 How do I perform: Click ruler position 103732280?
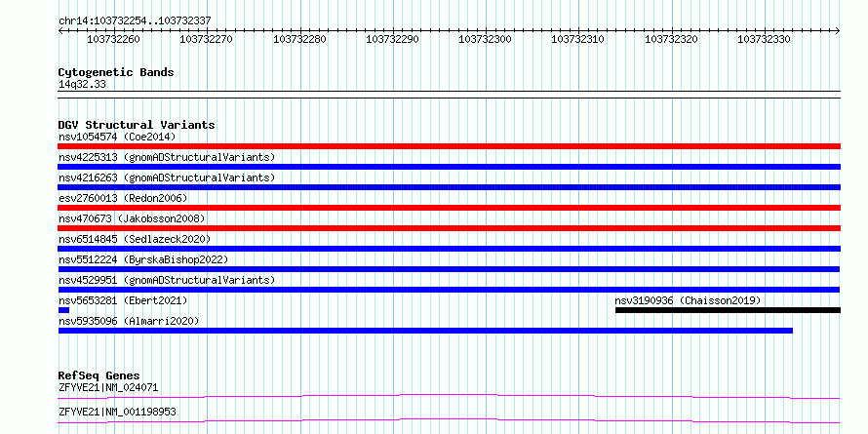[x=299, y=40]
